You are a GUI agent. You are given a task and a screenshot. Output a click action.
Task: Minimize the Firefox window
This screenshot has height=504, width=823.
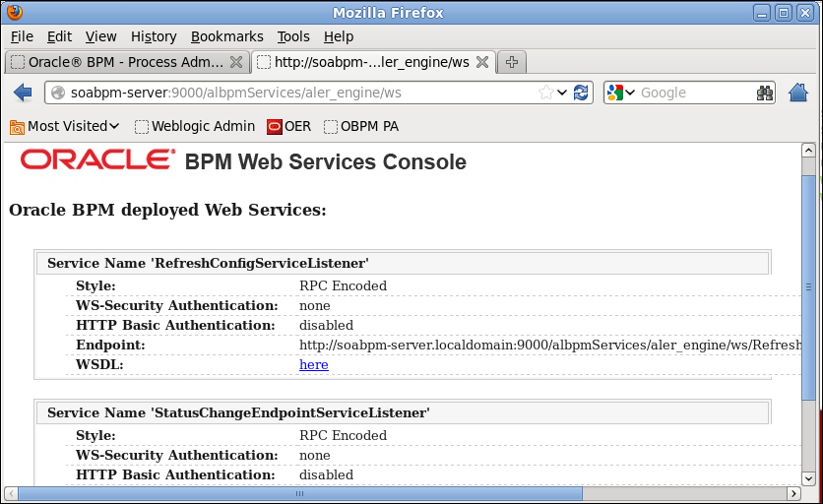[762, 13]
